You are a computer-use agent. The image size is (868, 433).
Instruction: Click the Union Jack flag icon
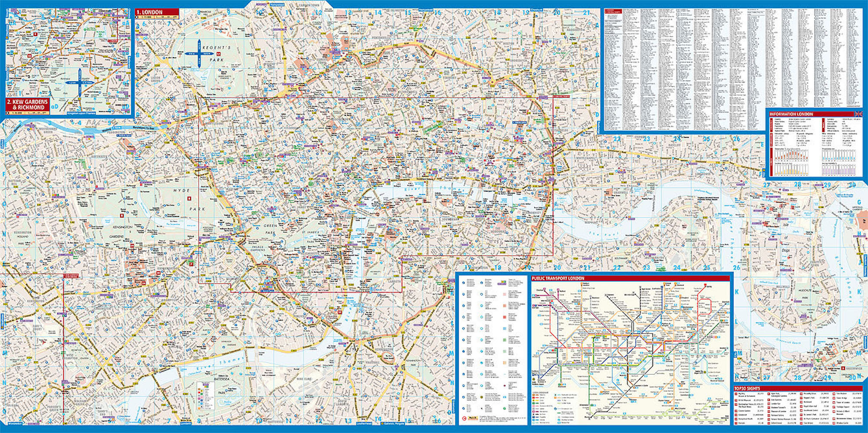tap(858, 114)
